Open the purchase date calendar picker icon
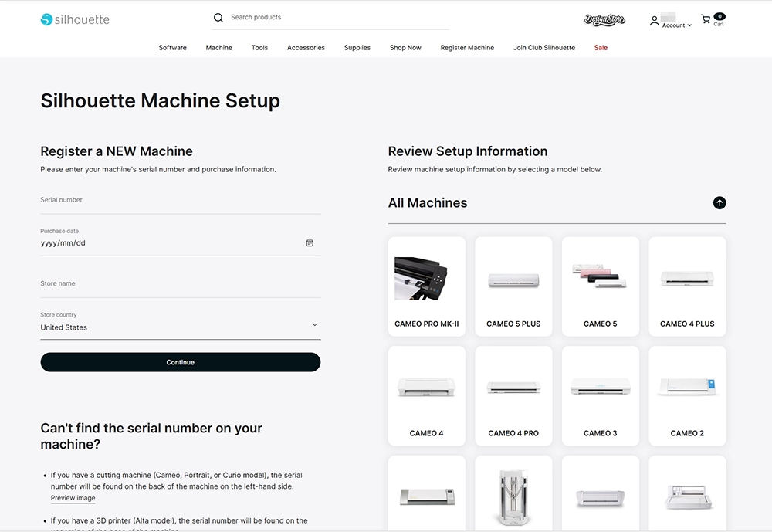This screenshot has width=772, height=532. click(310, 243)
